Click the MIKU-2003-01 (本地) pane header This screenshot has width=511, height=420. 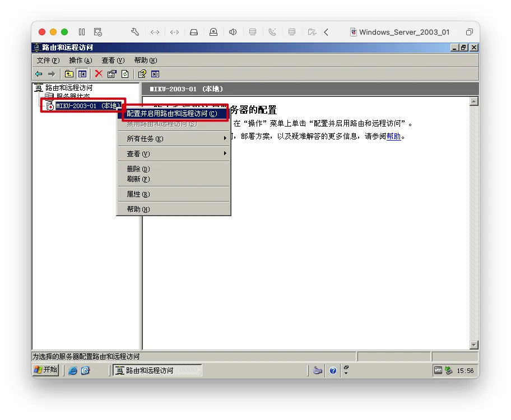pos(310,89)
